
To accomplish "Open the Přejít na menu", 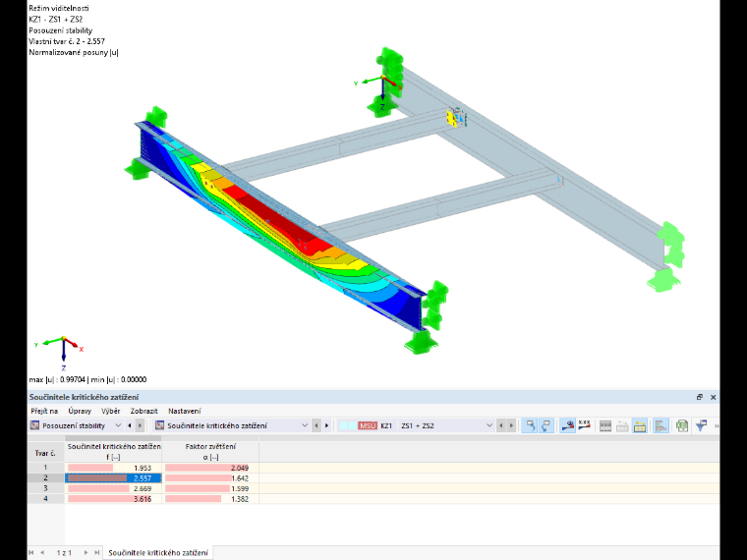I will pyautogui.click(x=44, y=411).
